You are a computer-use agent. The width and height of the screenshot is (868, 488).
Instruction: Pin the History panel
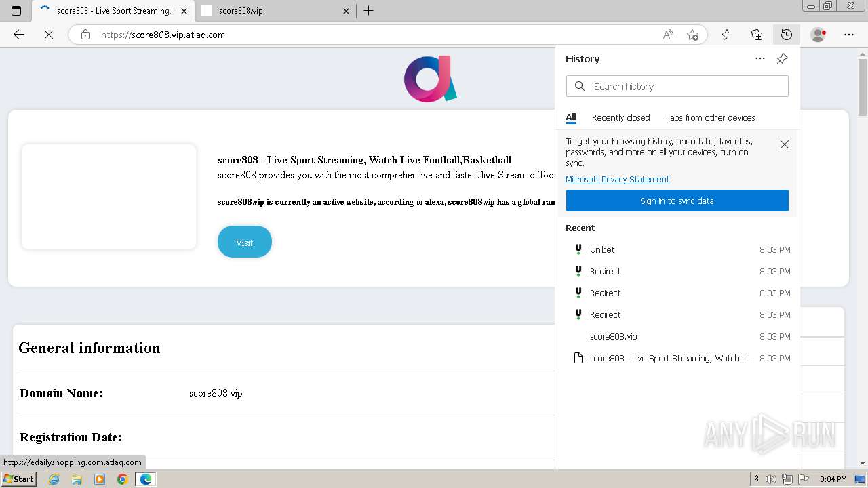coord(782,59)
